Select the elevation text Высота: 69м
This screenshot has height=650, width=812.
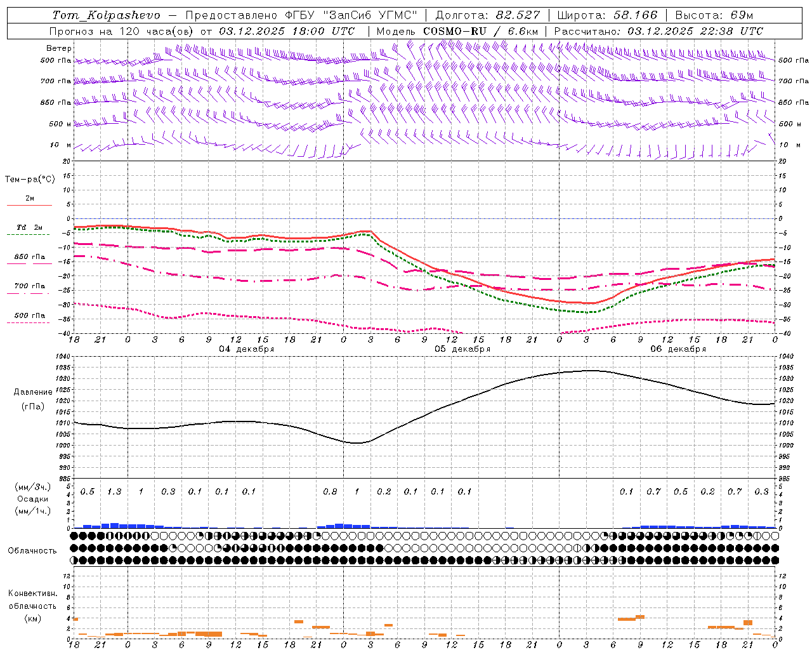pyautogui.click(x=714, y=15)
